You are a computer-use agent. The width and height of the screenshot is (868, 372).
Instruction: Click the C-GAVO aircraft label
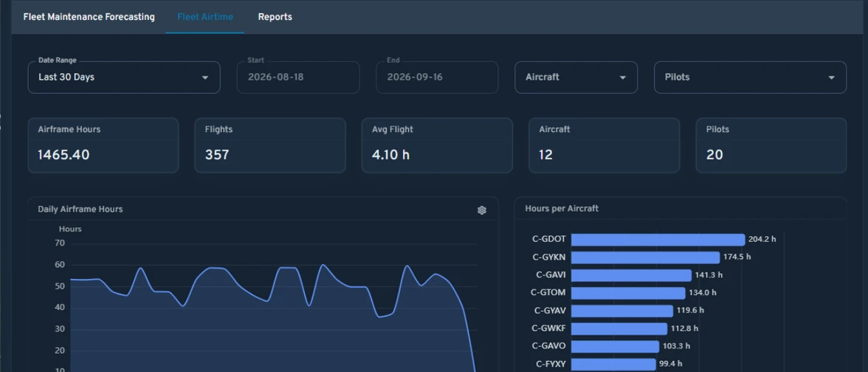pos(549,346)
